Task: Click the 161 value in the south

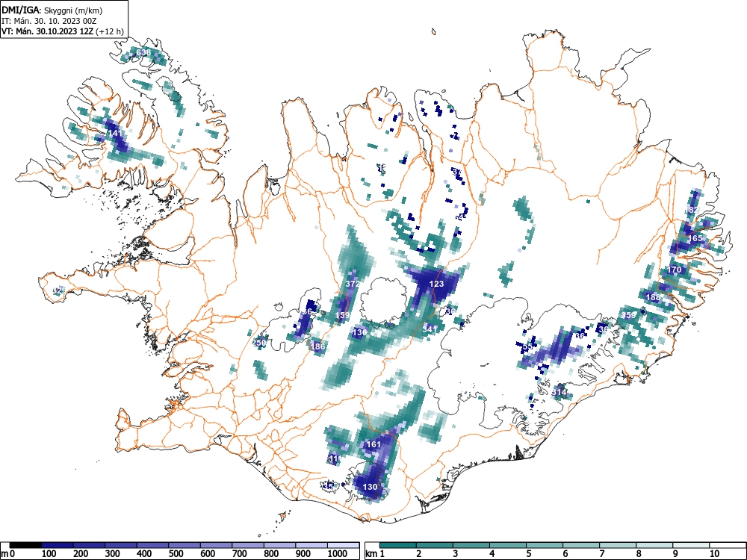Action: click(x=373, y=444)
